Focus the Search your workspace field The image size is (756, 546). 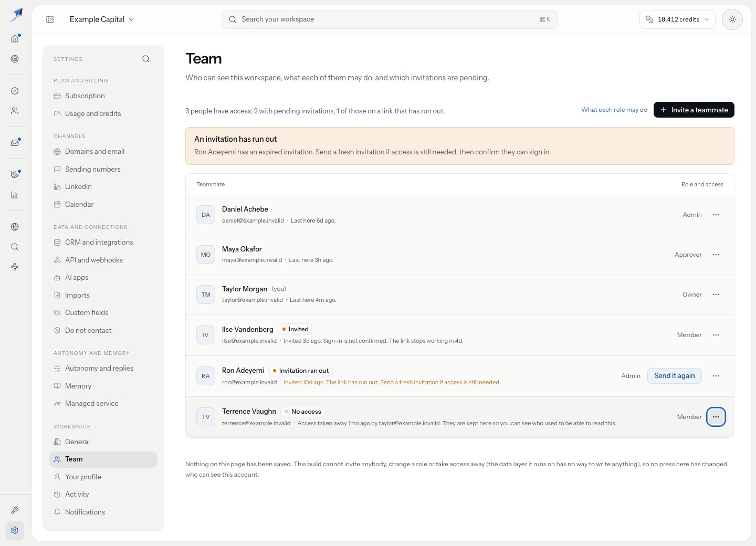point(389,19)
